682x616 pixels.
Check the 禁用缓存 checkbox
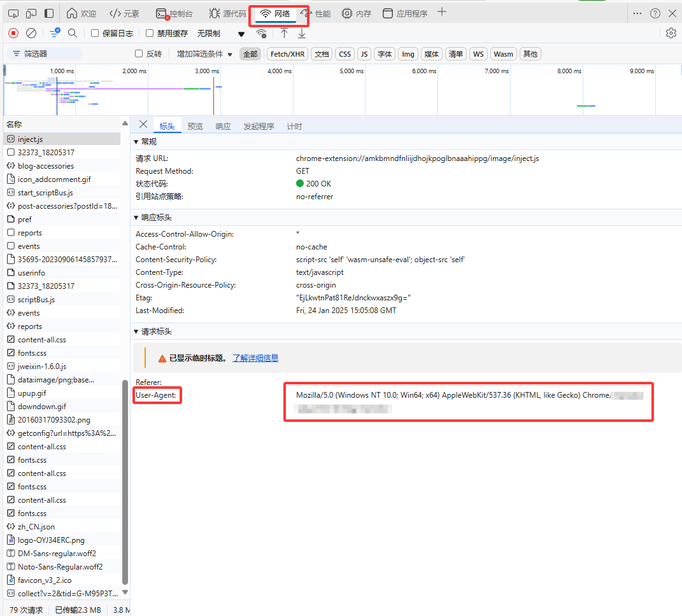tap(150, 33)
